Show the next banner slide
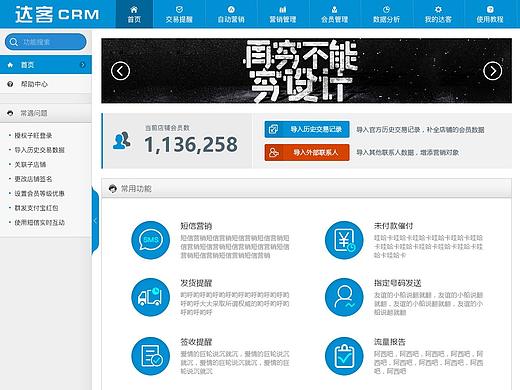This screenshot has width=520, height=390. pyautogui.click(x=493, y=71)
